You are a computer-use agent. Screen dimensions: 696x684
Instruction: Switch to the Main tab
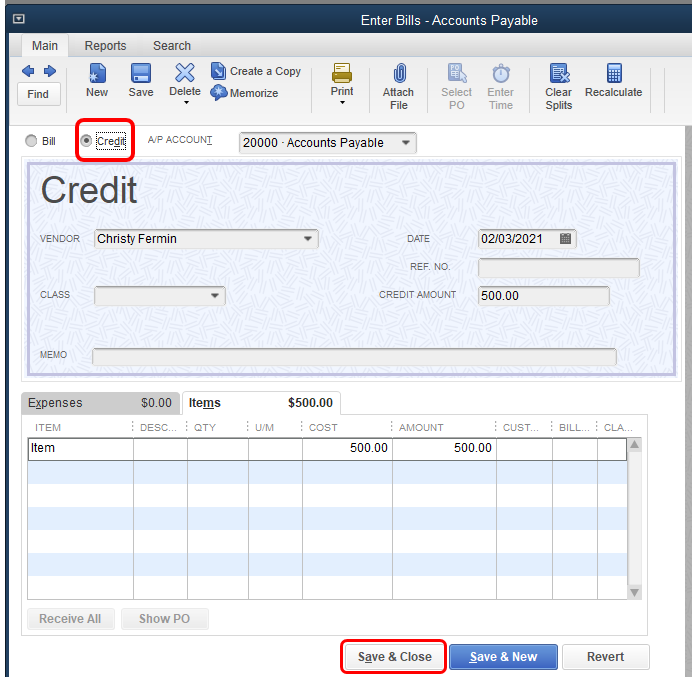[45, 46]
